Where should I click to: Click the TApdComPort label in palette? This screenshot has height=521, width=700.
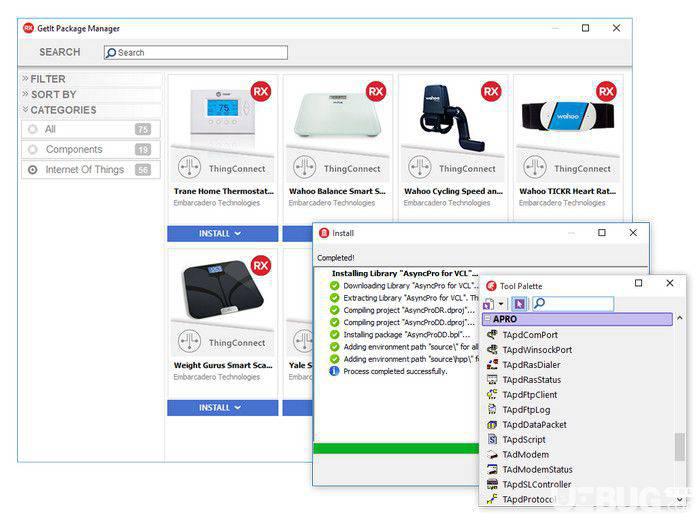click(530, 335)
